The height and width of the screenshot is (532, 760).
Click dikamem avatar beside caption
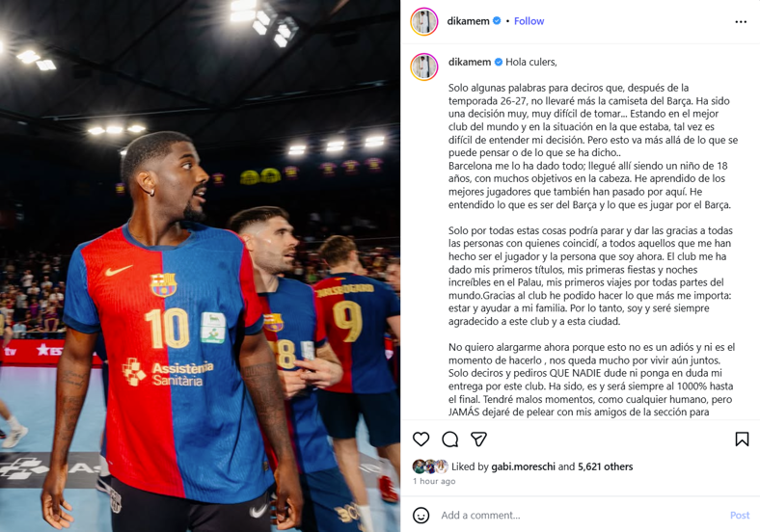pyautogui.click(x=424, y=66)
